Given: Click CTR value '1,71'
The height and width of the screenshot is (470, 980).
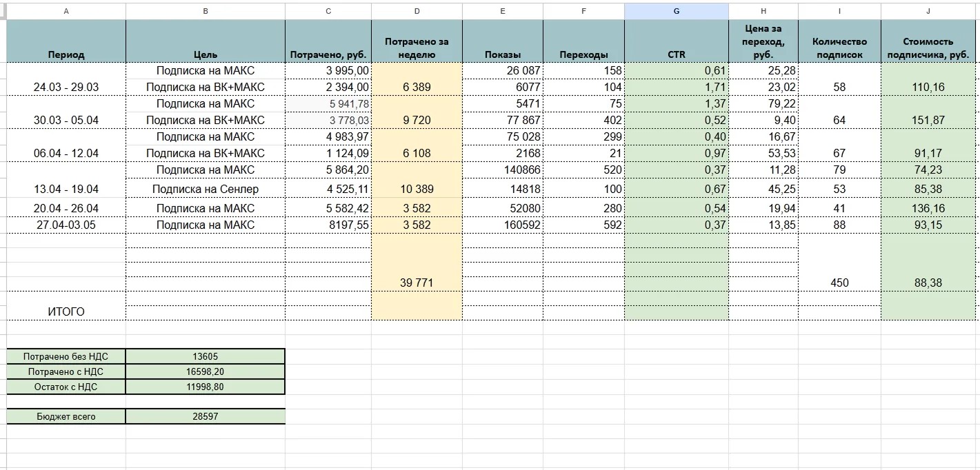Looking at the screenshot, I should [x=677, y=87].
